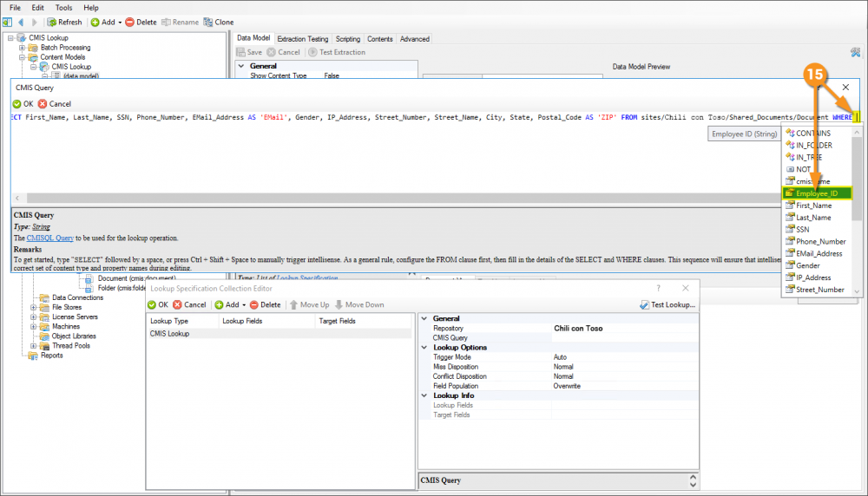Click the Add button in main toolbar

(103, 23)
